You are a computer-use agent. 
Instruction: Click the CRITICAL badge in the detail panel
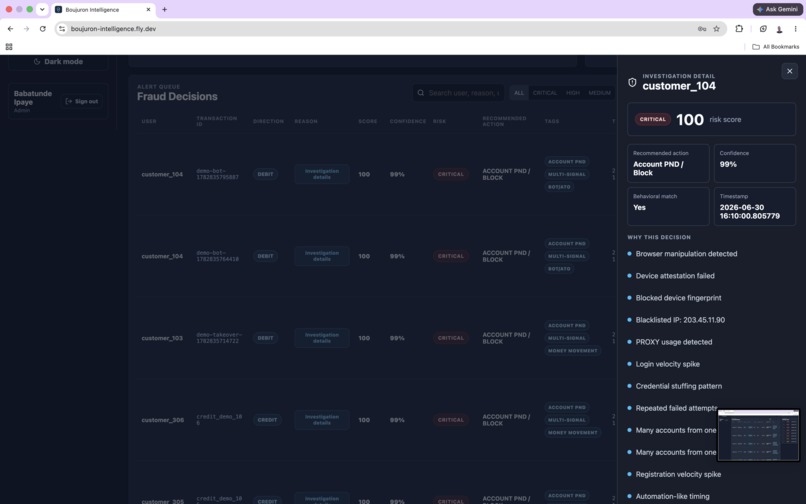point(653,119)
